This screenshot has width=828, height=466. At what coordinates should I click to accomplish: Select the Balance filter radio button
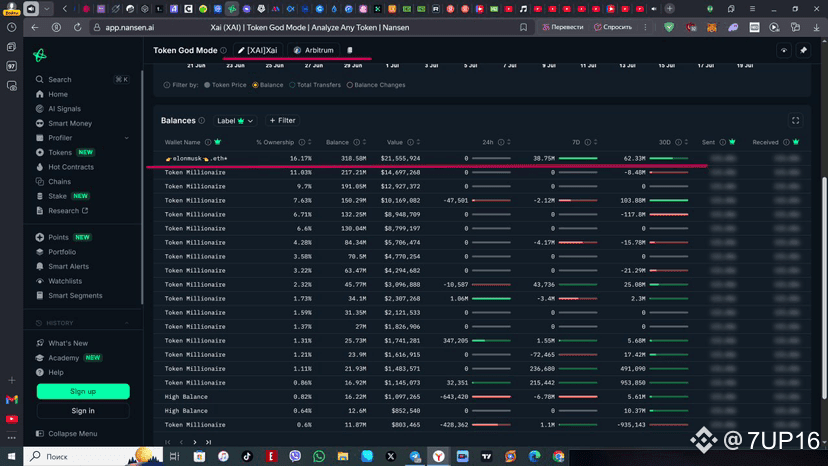[255, 85]
